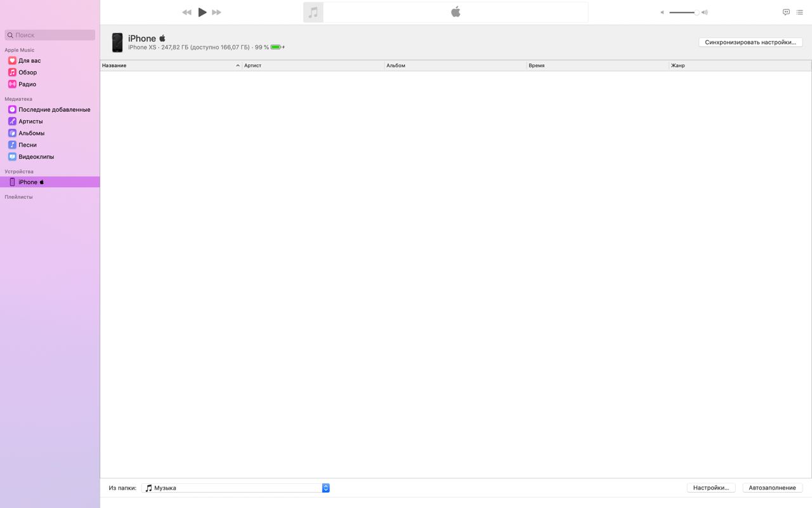Click the high volume speaker icon
Screen dimensions: 812x508
pos(705,12)
